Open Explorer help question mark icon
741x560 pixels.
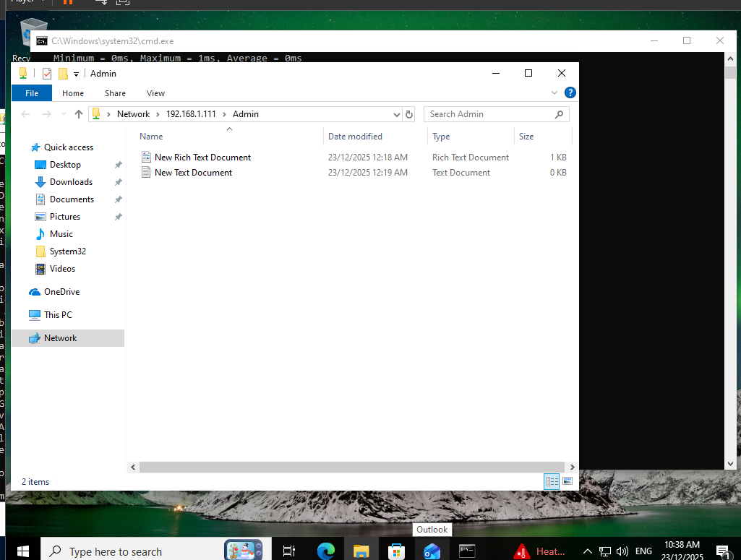coord(570,92)
